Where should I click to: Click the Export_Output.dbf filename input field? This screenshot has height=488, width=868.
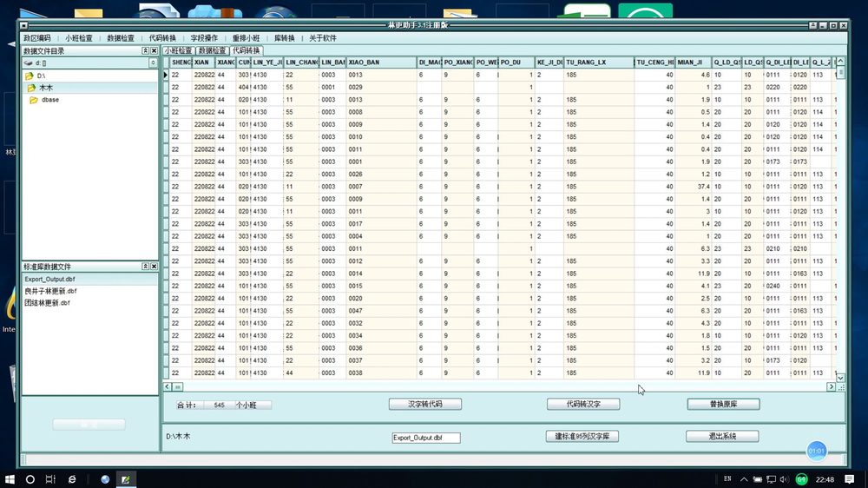point(426,438)
